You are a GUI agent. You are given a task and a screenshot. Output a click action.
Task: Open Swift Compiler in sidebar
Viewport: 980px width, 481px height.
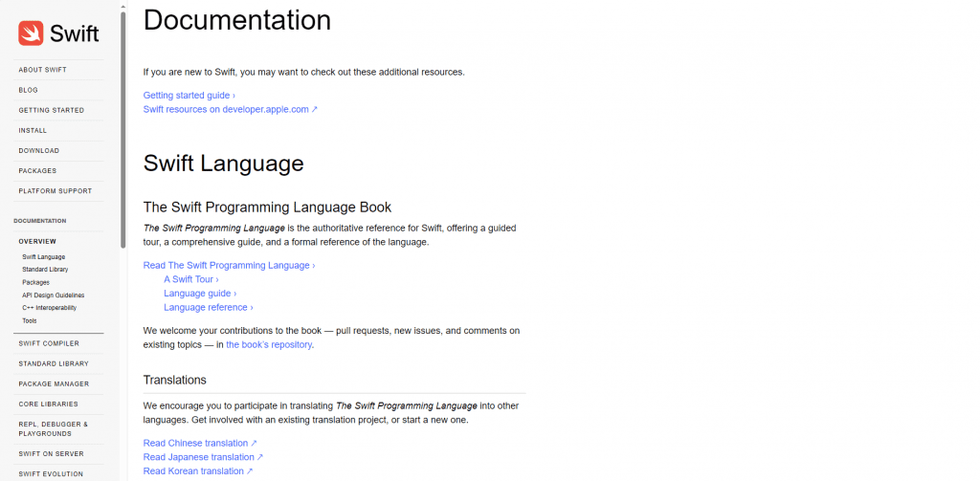click(49, 343)
